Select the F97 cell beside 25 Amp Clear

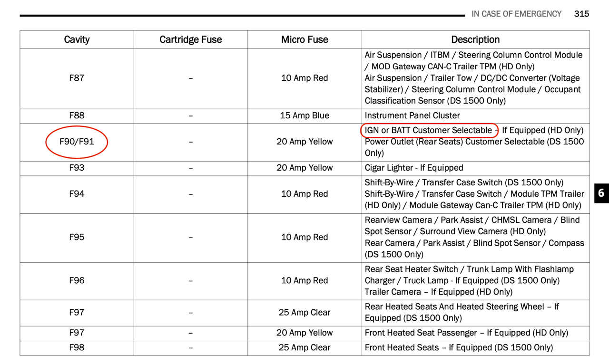77,312
